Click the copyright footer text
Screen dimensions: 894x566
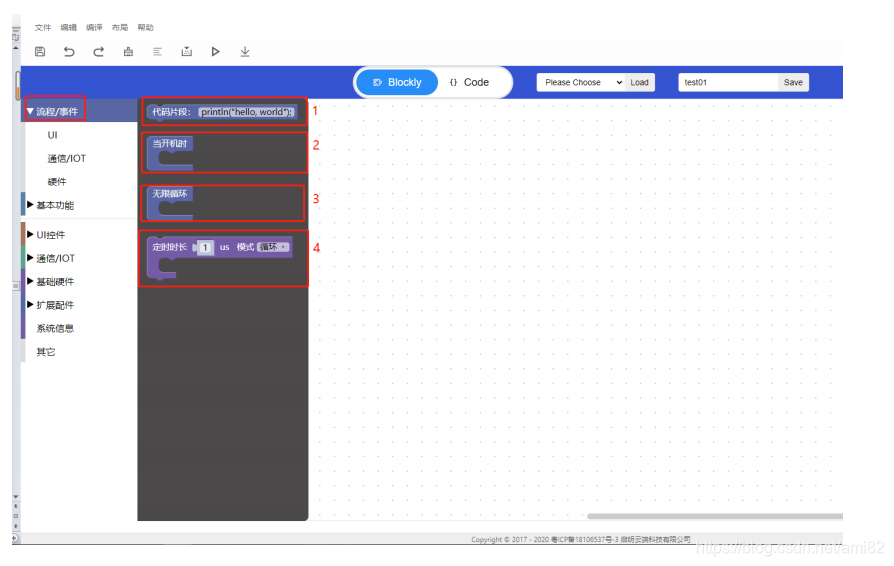point(580,539)
